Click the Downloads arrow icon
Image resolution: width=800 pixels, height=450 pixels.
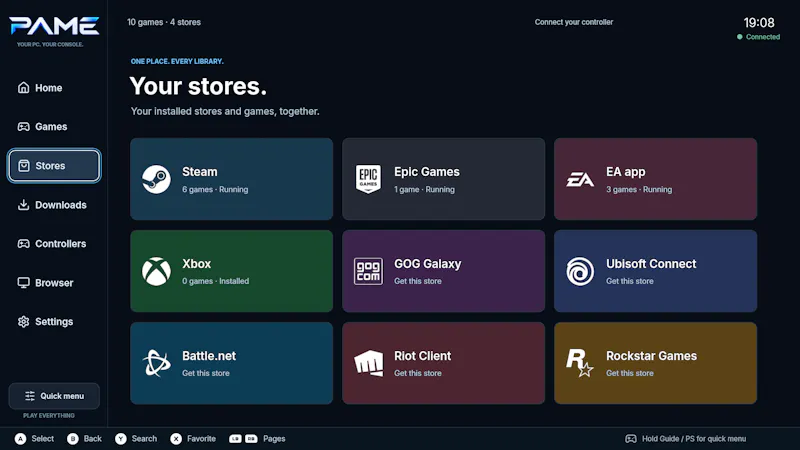(x=23, y=205)
